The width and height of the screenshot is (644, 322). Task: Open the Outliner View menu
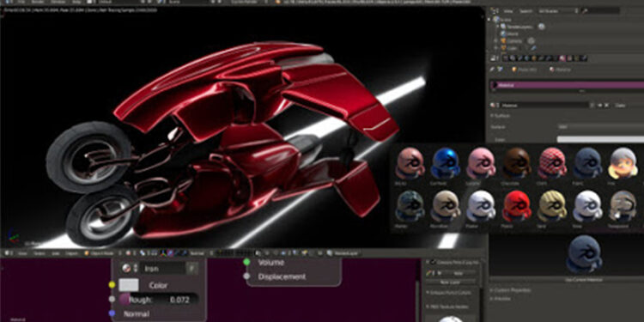508,11
